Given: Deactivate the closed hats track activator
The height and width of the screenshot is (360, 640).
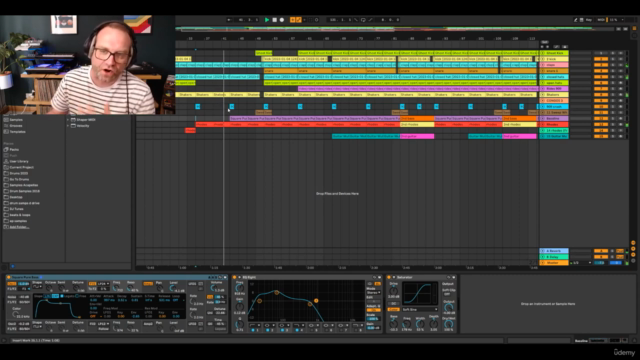Looking at the screenshot, I should [x=601, y=77].
